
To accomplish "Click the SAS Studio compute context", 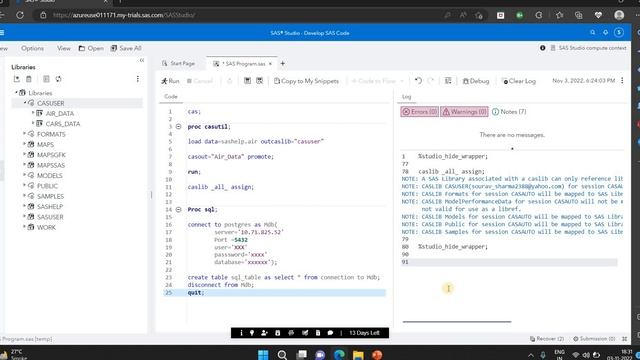I will (588, 48).
